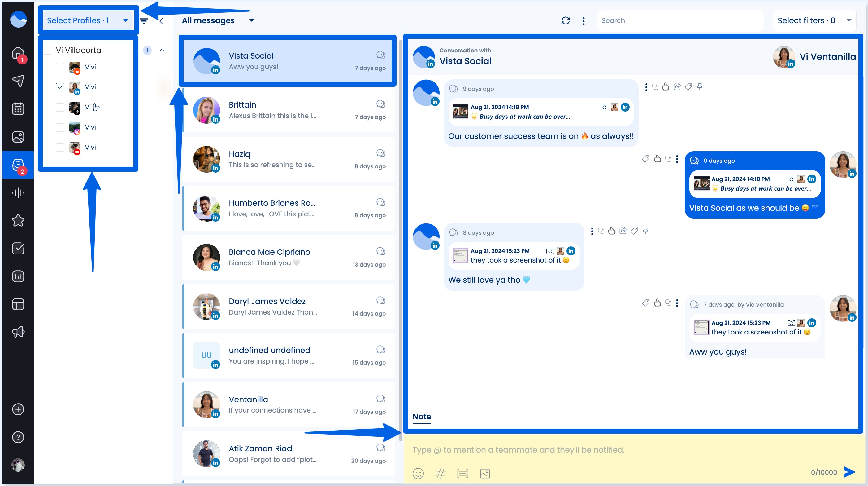Open the Select Profiles dropdown

coord(88,20)
